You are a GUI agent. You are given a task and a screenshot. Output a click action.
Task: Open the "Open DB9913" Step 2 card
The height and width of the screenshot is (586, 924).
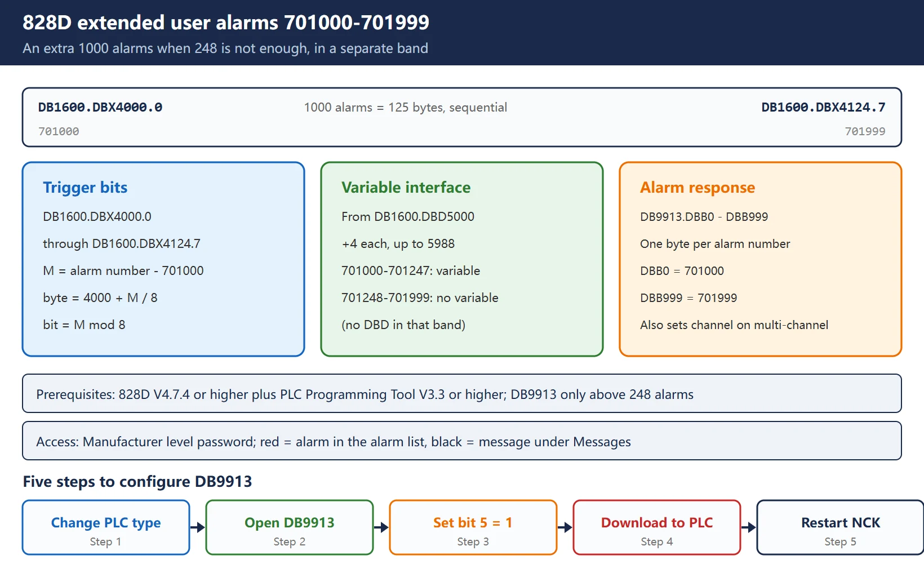[290, 527]
